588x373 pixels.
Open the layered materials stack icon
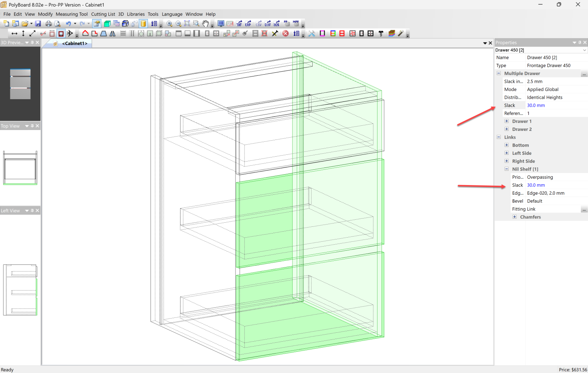click(391, 34)
